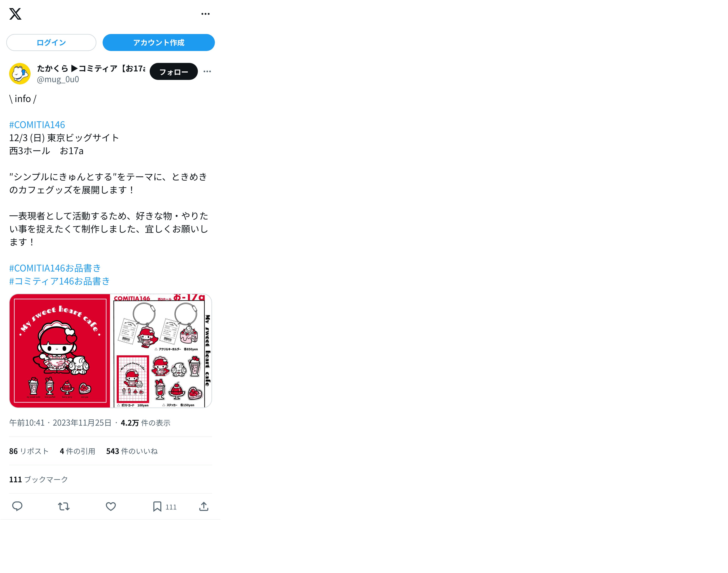This screenshot has height=573, width=728.
Task: Open the #コミティア146お品書き hashtag
Action: (x=59, y=281)
